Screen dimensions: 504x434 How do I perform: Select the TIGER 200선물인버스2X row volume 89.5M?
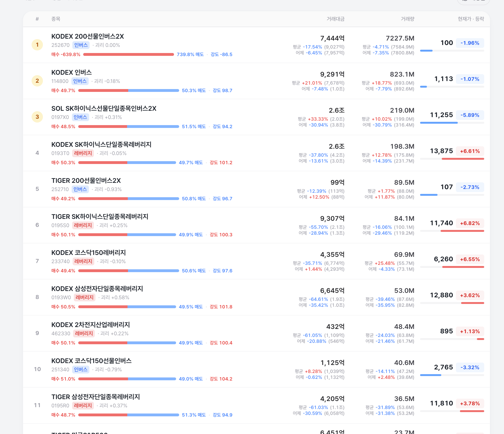click(x=404, y=182)
